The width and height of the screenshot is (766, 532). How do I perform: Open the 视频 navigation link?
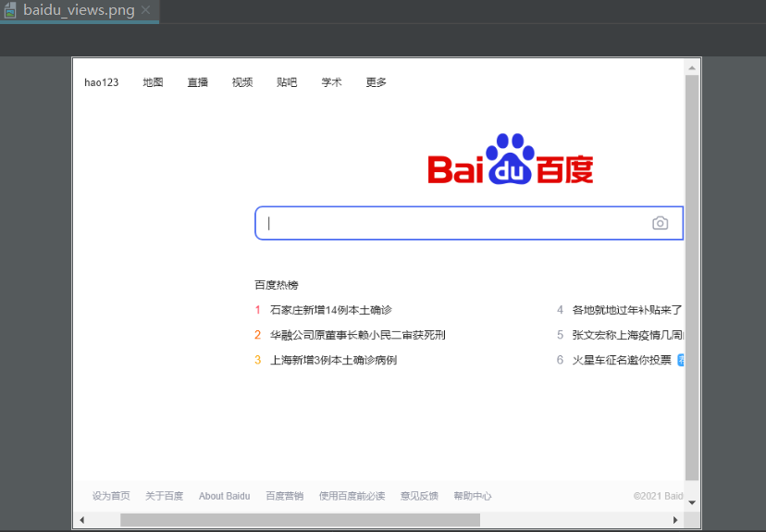(242, 82)
